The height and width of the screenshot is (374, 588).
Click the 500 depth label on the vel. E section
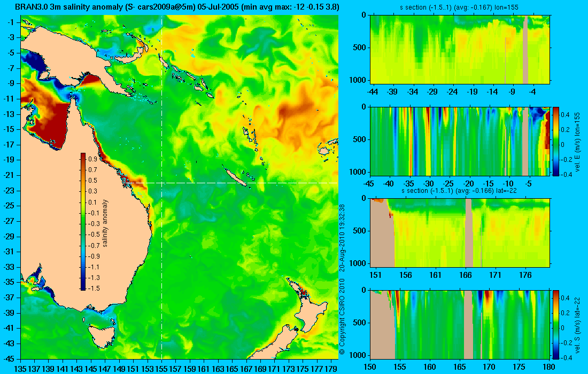point(360,139)
